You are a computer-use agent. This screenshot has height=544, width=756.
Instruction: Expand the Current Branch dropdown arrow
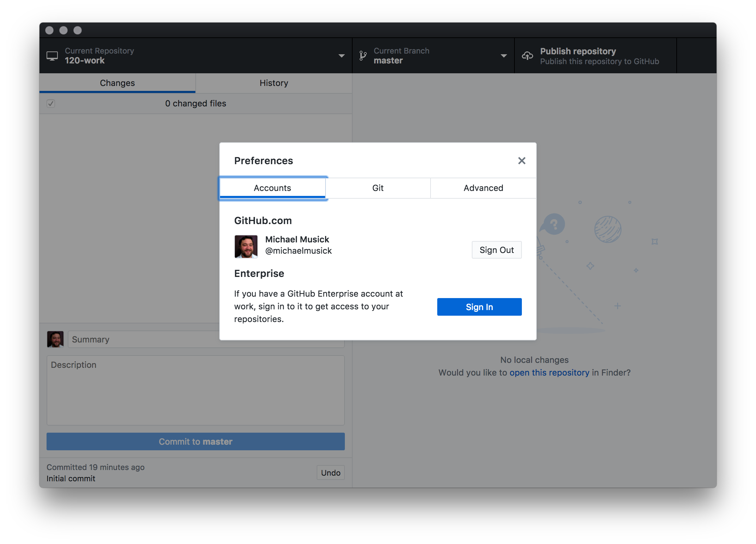pos(504,56)
